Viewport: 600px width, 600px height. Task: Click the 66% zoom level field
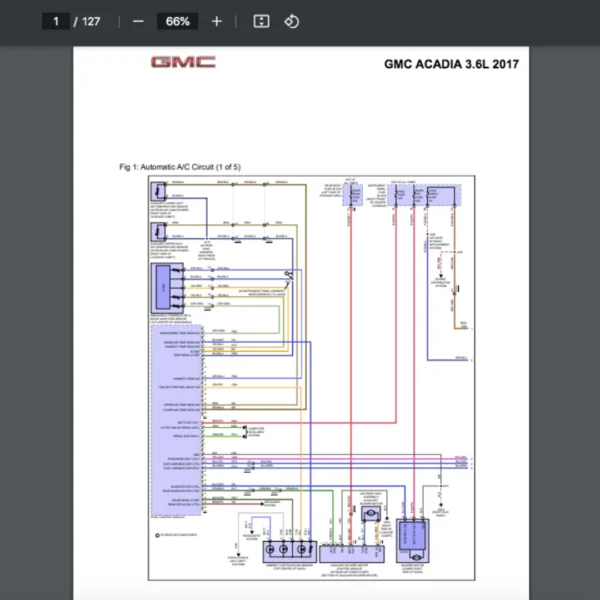(x=178, y=21)
